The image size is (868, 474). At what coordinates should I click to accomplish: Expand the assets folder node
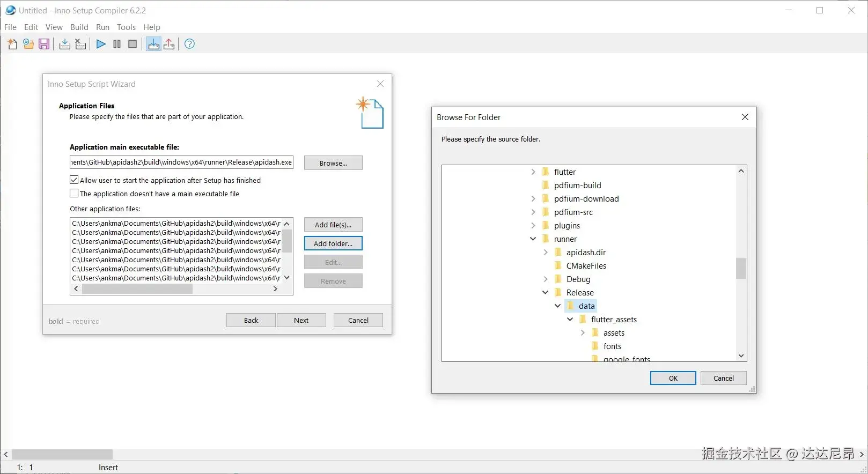[582, 332]
